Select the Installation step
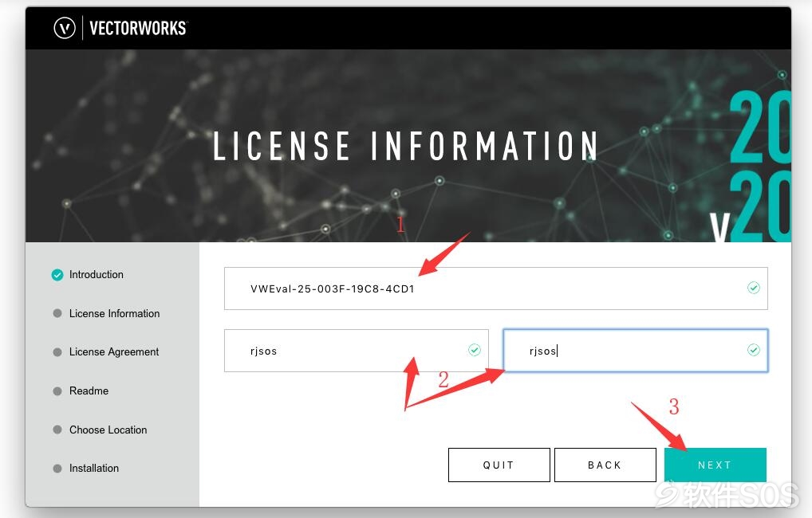Viewport: 812px width, 518px height. pyautogui.click(x=94, y=468)
